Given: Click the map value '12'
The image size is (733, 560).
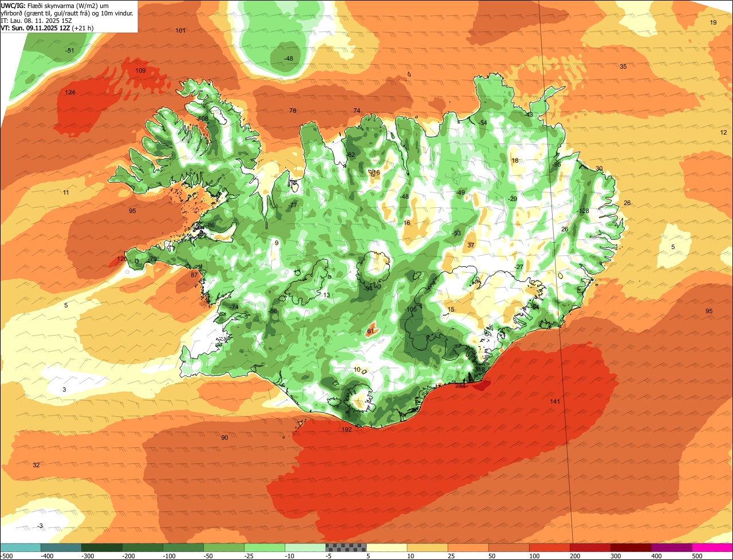Looking at the screenshot, I should [723, 132].
